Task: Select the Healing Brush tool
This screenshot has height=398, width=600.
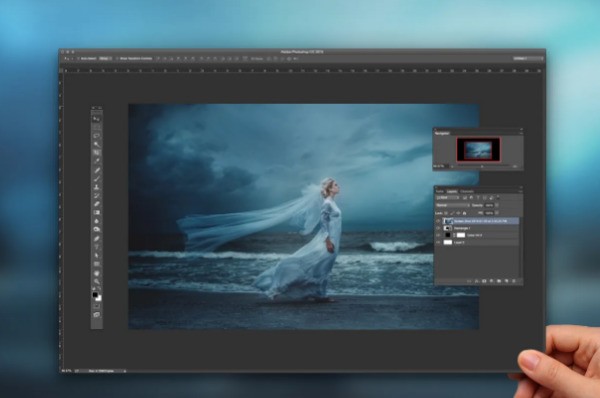Action: coord(97,170)
